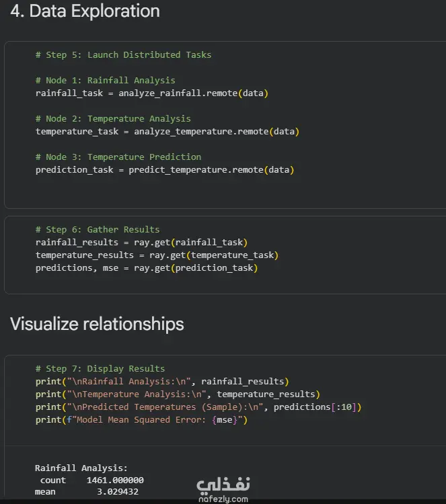Viewport: 446px width, 504px height.
Task: Click the "Step 6: Gather Results" comment
Action: [98, 229]
